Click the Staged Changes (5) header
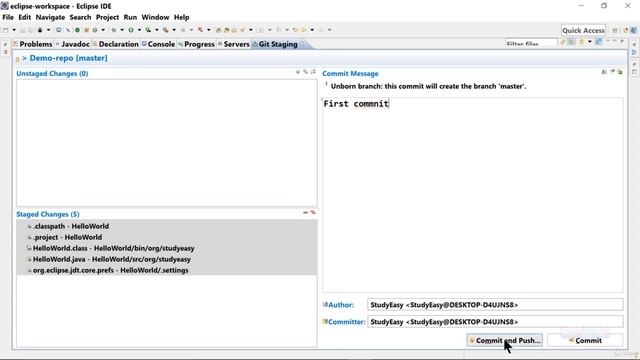 48,214
